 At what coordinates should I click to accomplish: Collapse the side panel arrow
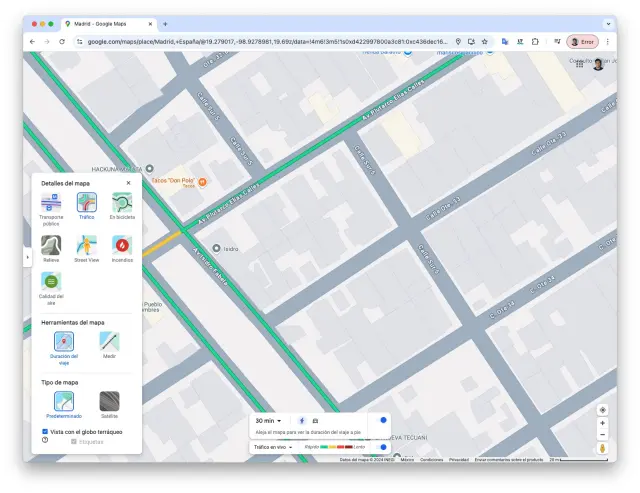27,257
